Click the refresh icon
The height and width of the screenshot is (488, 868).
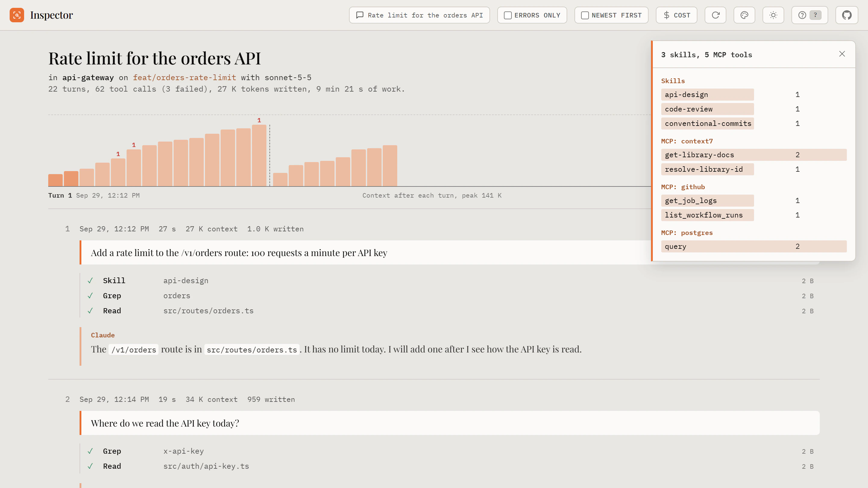pos(715,15)
